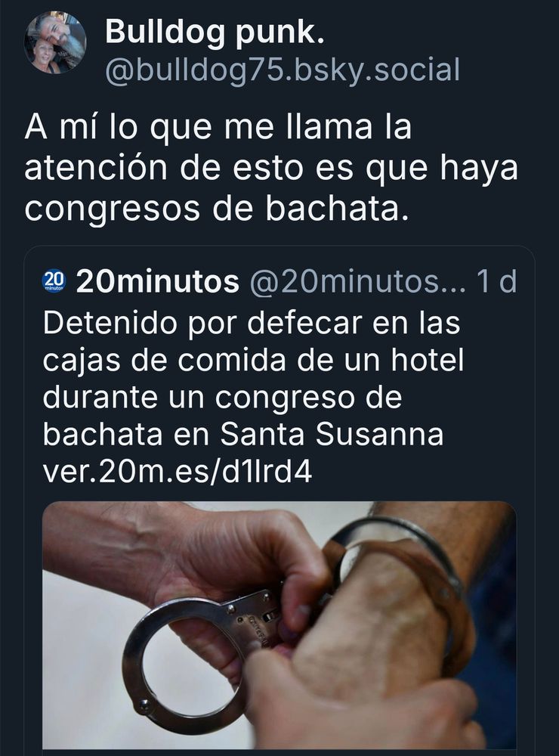Click 'bachata en Santa Susanna' quoted line
The image size is (559, 756).
pyautogui.click(x=243, y=435)
